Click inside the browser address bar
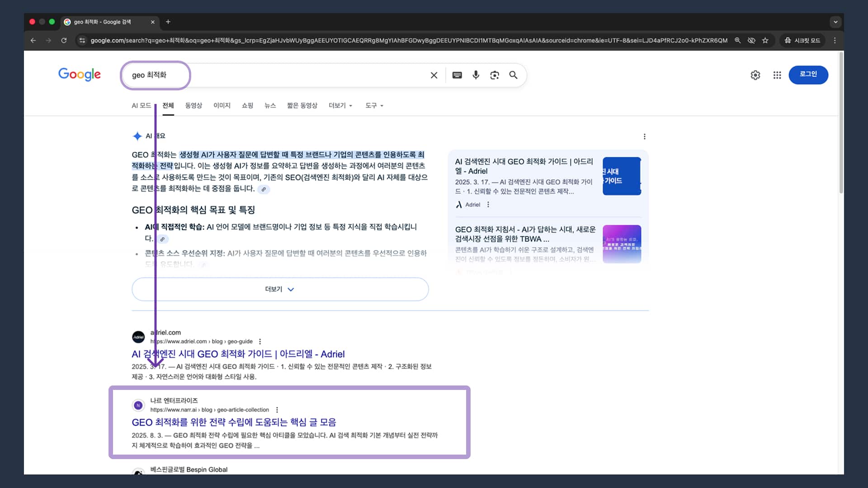 click(316, 40)
